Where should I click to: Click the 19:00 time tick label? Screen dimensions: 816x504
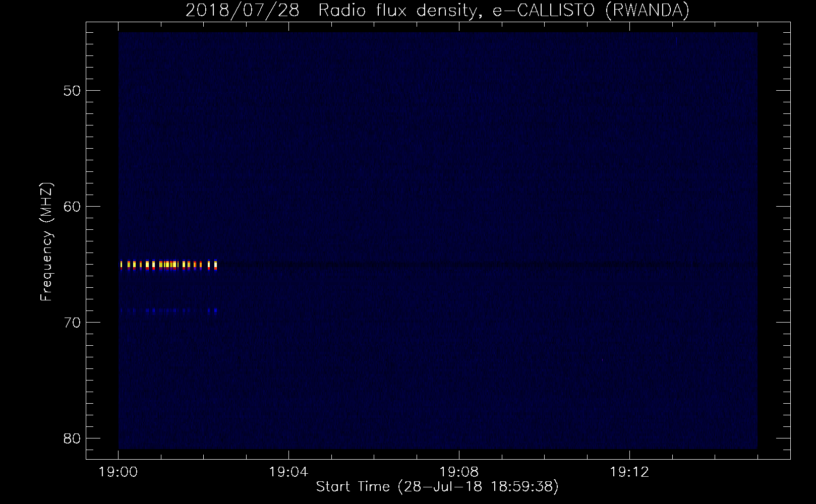119,472
